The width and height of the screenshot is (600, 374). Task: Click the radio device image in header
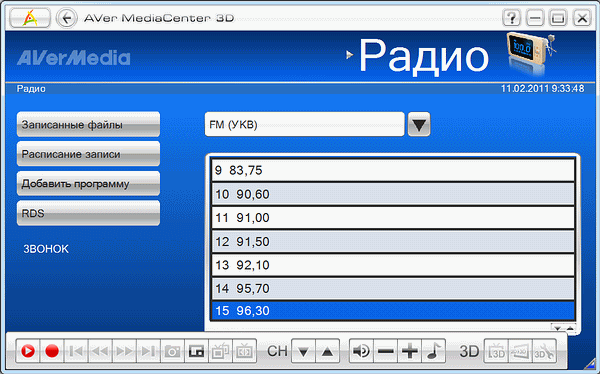530,54
